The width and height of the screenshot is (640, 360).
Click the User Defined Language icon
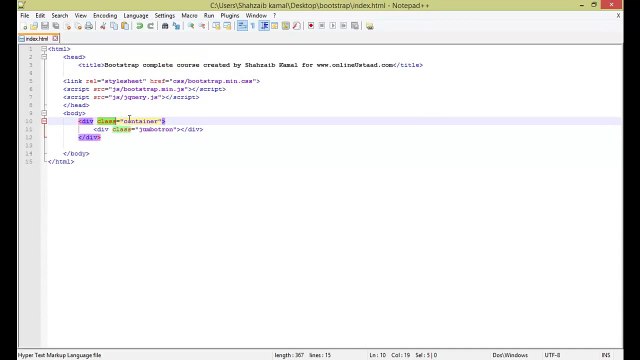click(x=275, y=26)
